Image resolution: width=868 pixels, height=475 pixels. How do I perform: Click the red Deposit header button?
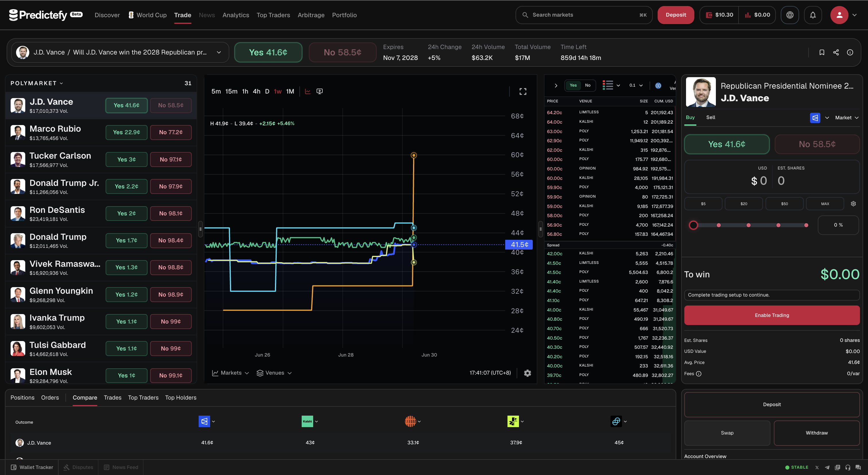click(676, 15)
